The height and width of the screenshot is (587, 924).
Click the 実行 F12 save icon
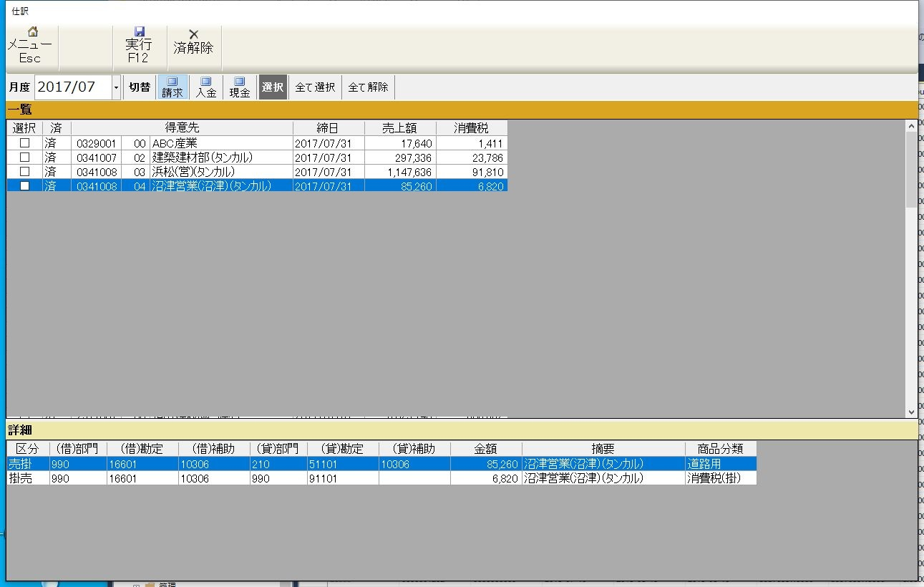(139, 32)
